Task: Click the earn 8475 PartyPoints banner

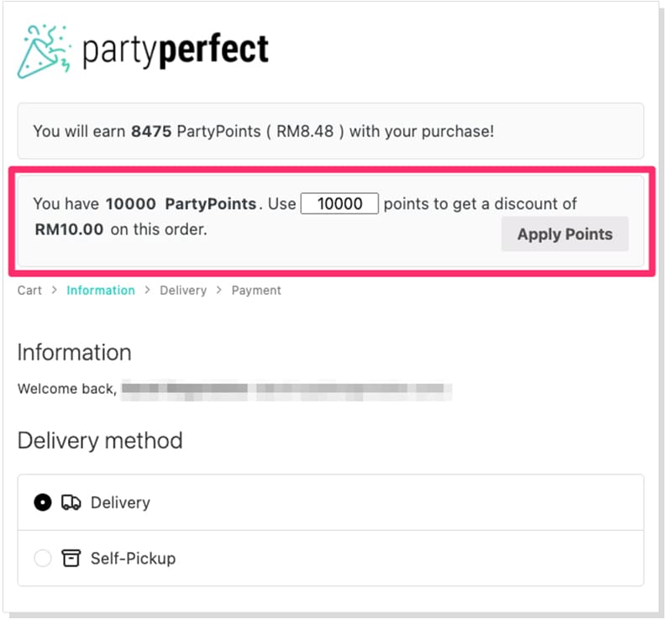Action: point(330,131)
